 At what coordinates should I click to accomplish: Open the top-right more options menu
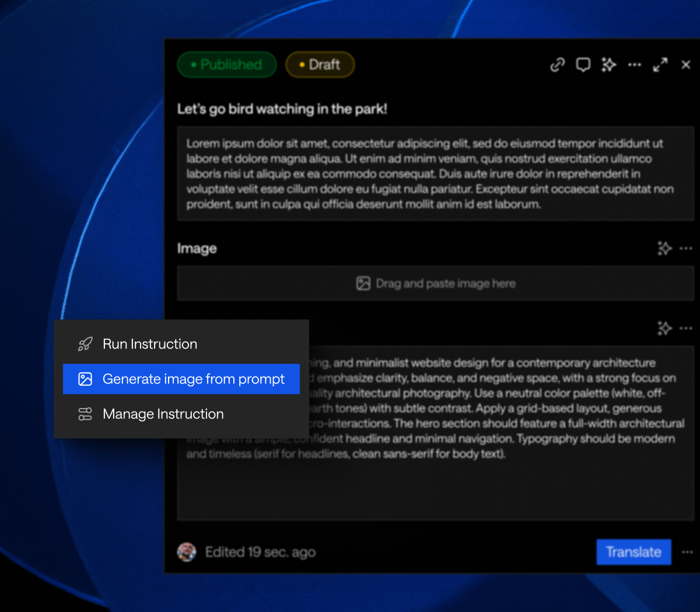click(635, 65)
